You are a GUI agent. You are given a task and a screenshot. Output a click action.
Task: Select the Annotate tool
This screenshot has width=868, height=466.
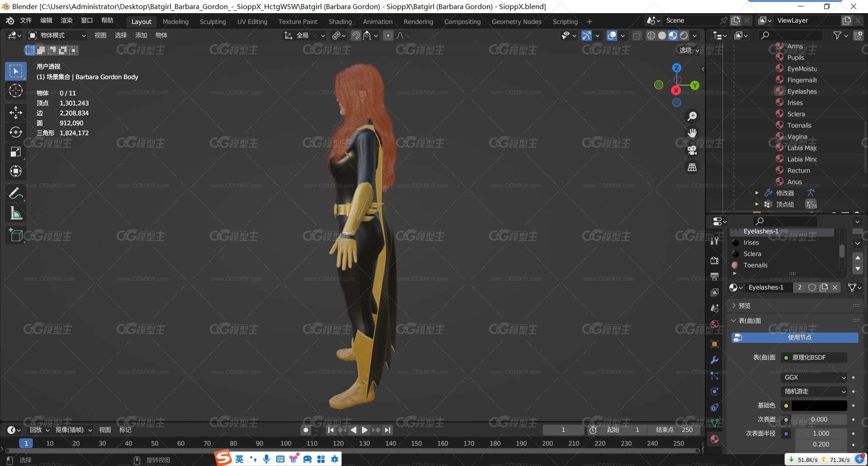tap(16, 194)
